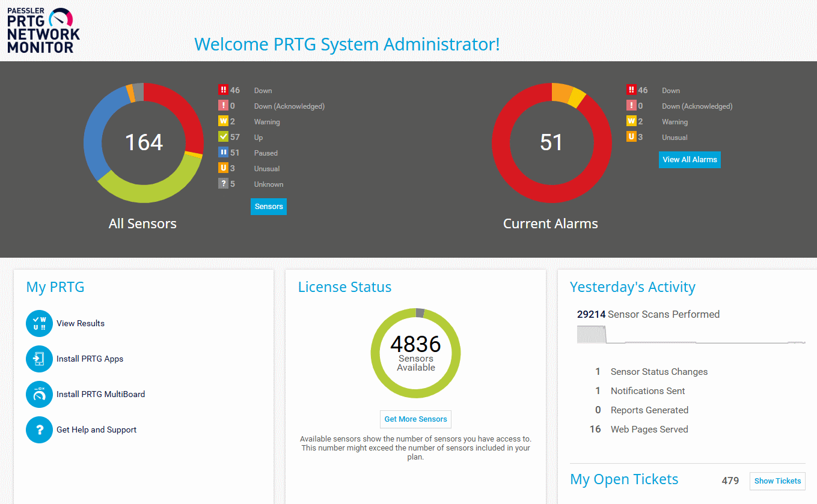Click the Warning icon in Current Alarms legend
The height and width of the screenshot is (504, 817).
tap(631, 121)
